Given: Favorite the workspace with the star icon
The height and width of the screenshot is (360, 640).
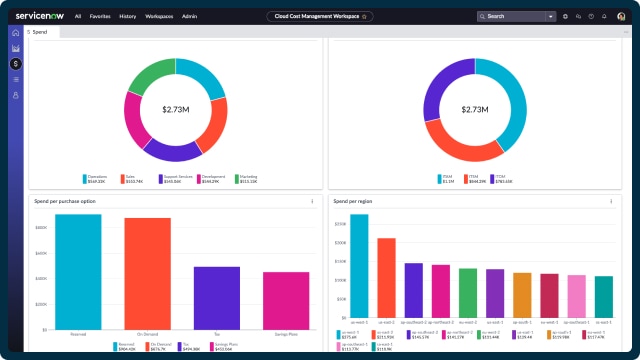Looking at the screenshot, I should click(364, 17).
